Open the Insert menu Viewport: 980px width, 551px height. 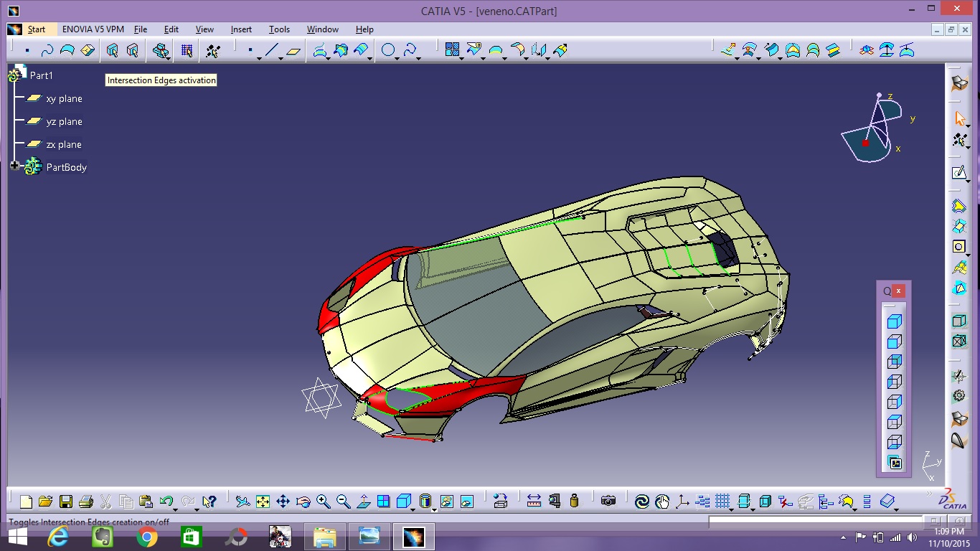coord(242,29)
